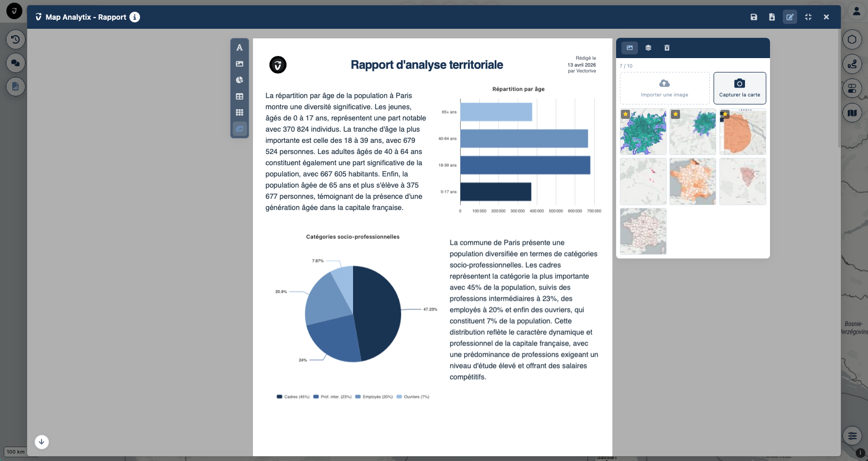This screenshot has width=868, height=461.
Task: Click Capturer la carte button
Action: 740,88
